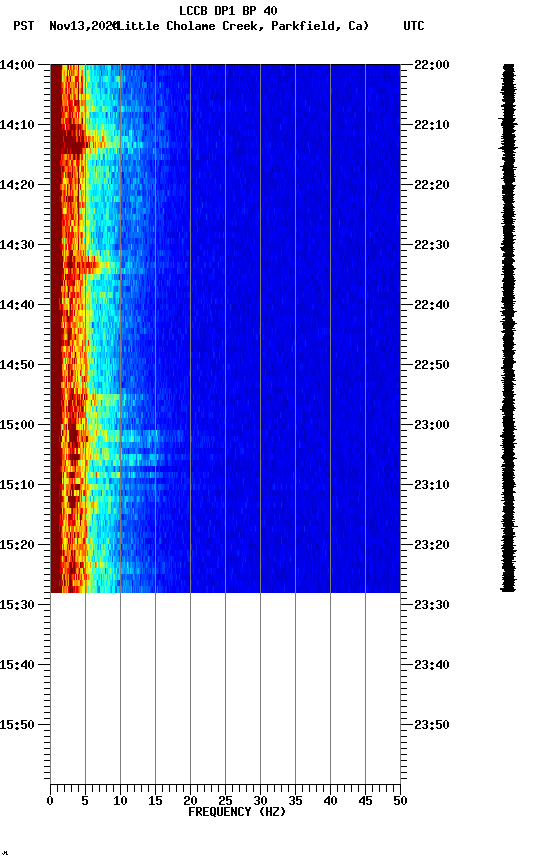This screenshot has height=864, width=552.
Task: Click the '50' frequency axis label
Action: point(400,801)
